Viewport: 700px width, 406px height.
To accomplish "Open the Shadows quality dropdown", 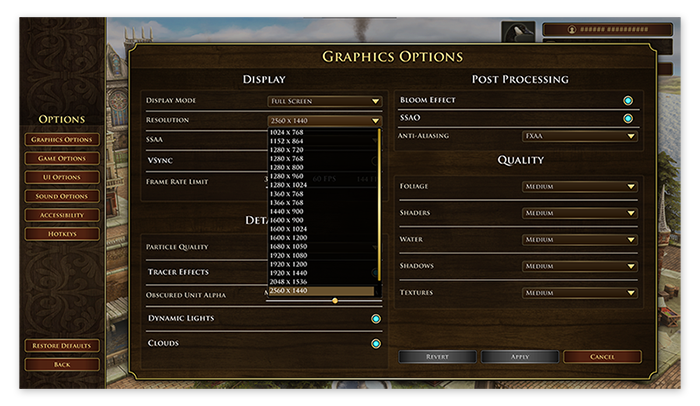I will pos(579,266).
